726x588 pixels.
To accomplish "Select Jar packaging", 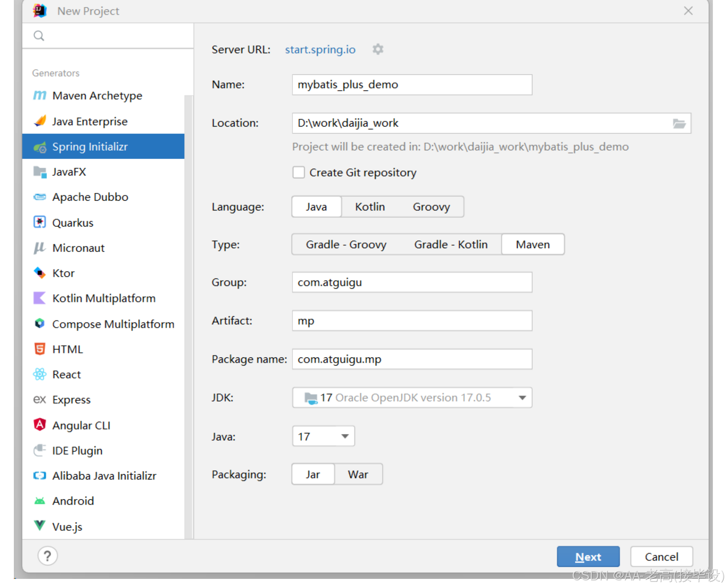I will coord(313,474).
